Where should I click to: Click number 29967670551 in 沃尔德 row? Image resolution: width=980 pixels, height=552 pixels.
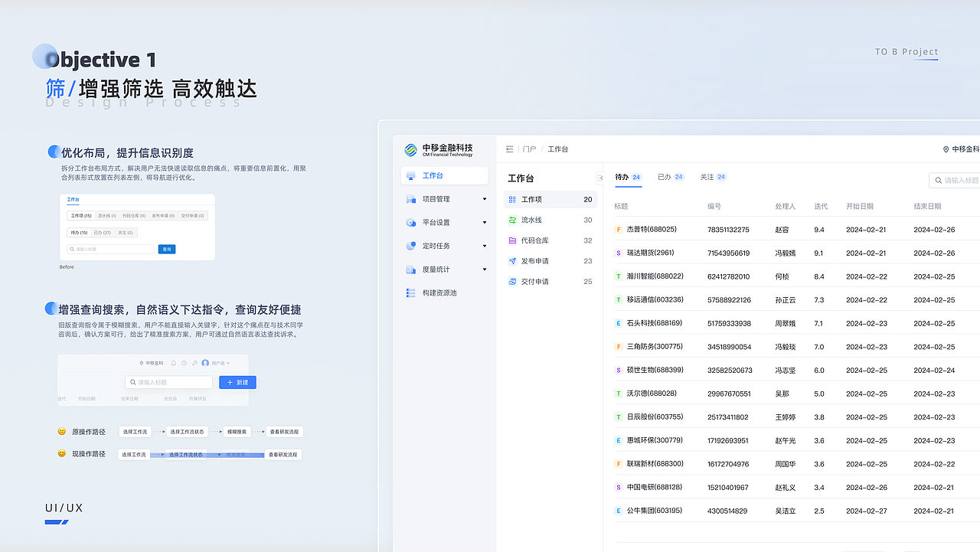pyautogui.click(x=729, y=394)
